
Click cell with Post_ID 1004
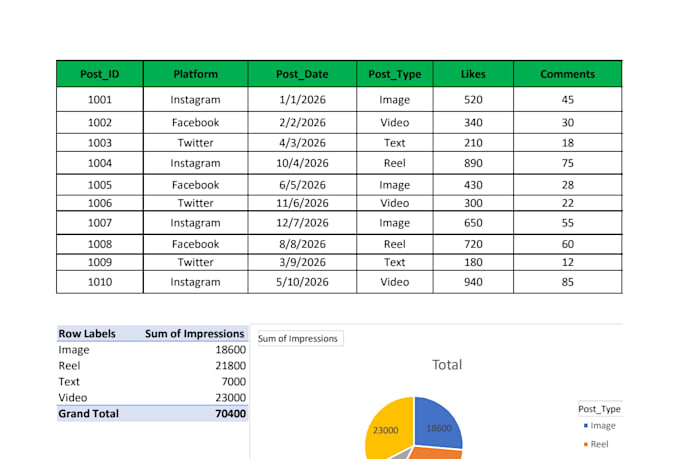[x=100, y=163]
